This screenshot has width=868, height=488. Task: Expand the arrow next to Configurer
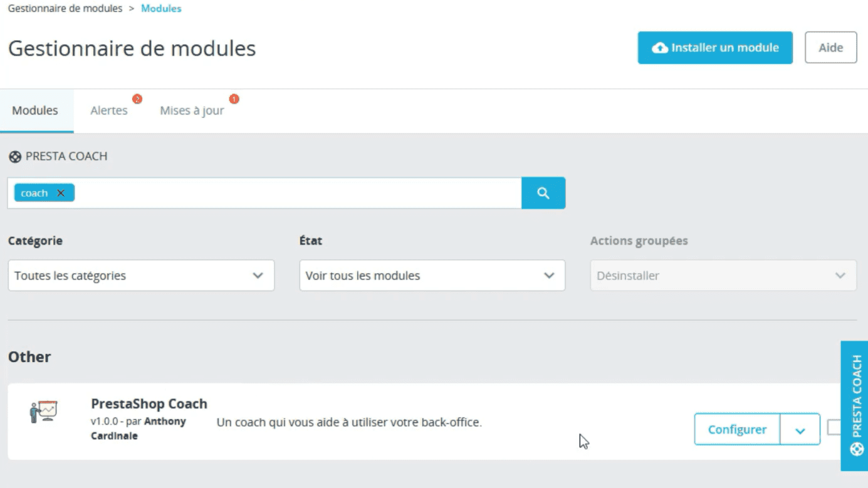[800, 430]
